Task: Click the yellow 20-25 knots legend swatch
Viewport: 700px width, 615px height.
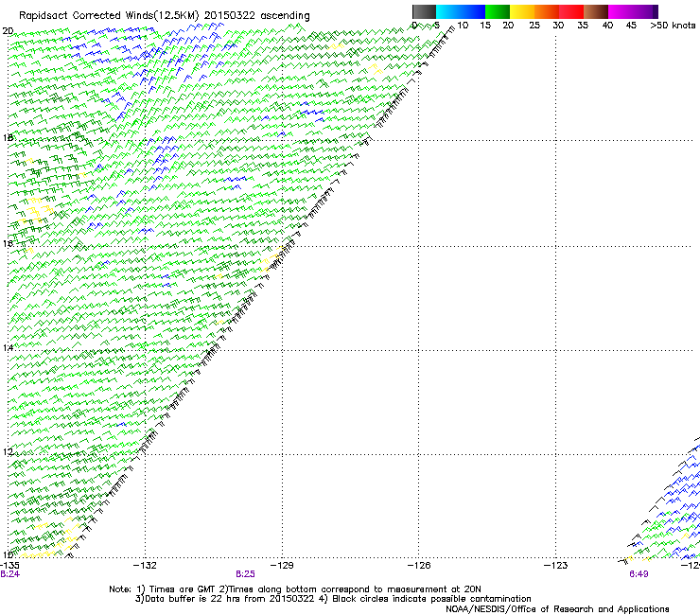Action: click(x=522, y=11)
